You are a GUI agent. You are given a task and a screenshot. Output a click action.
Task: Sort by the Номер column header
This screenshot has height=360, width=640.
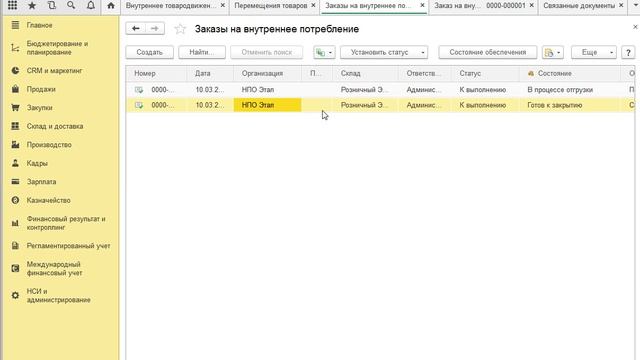(157, 73)
